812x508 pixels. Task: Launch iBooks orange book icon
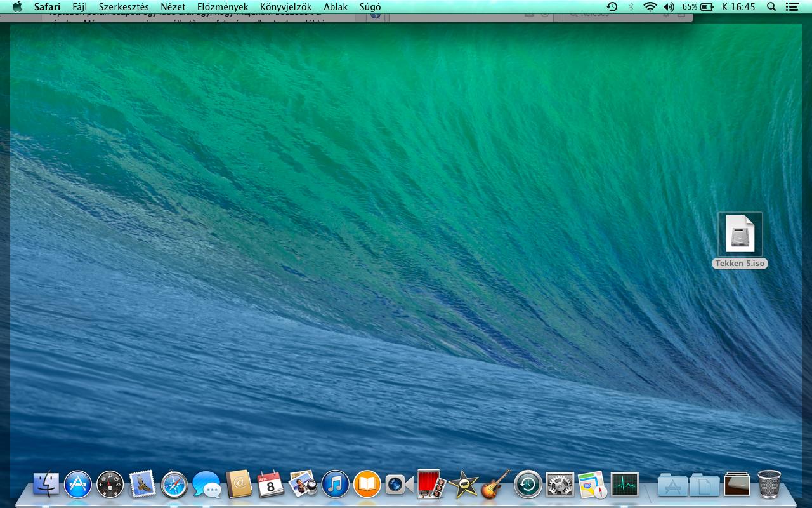pyautogui.click(x=367, y=485)
